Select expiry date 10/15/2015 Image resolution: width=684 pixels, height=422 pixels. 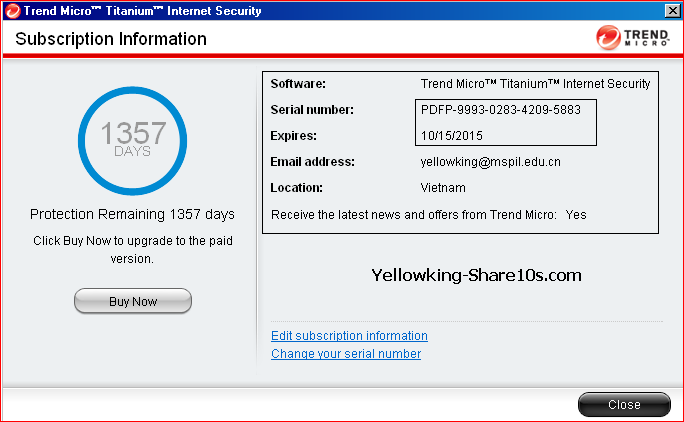(451, 136)
